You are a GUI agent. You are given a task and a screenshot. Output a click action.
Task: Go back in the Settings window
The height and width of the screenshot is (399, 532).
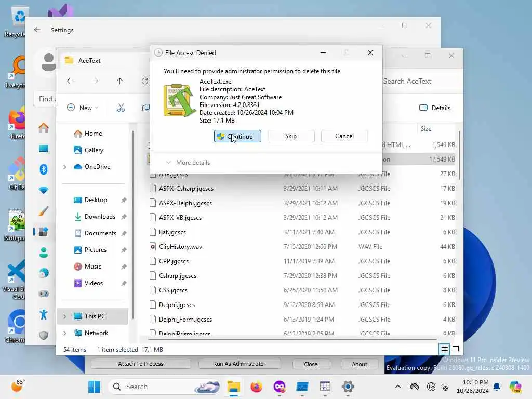click(x=37, y=30)
